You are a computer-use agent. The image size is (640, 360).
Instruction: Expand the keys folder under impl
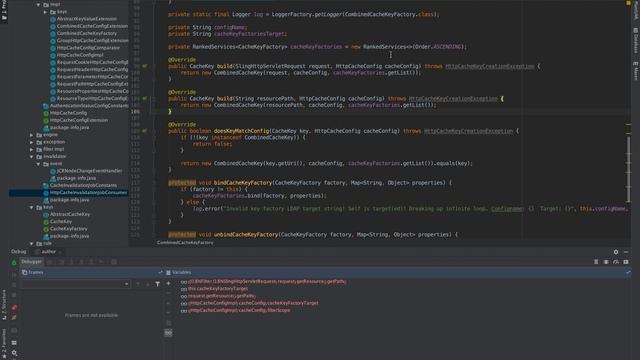coord(45,12)
